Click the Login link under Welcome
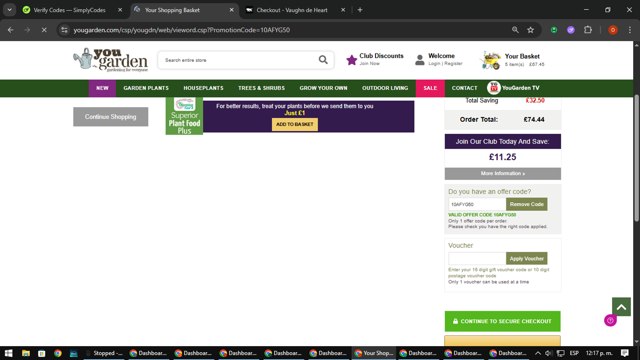Viewport: 640px width, 360px height. (434, 64)
